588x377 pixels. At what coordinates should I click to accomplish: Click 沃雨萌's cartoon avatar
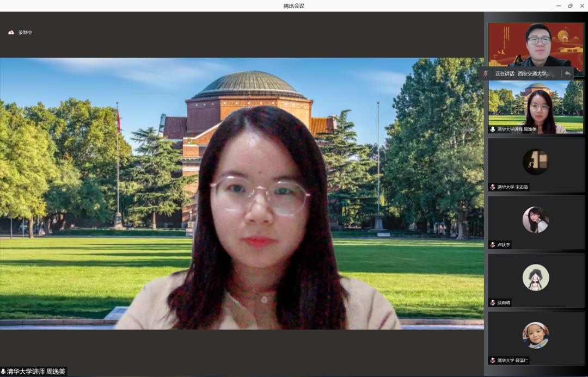tap(536, 277)
